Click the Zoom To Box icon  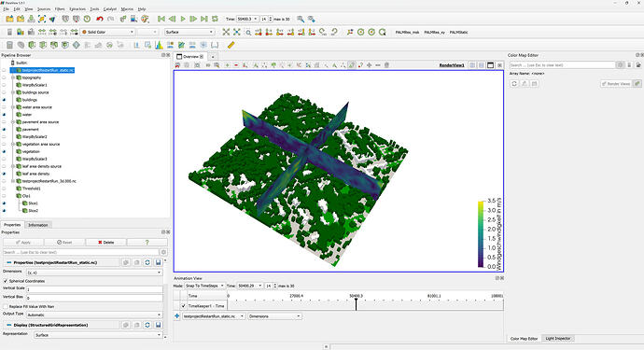point(248,32)
